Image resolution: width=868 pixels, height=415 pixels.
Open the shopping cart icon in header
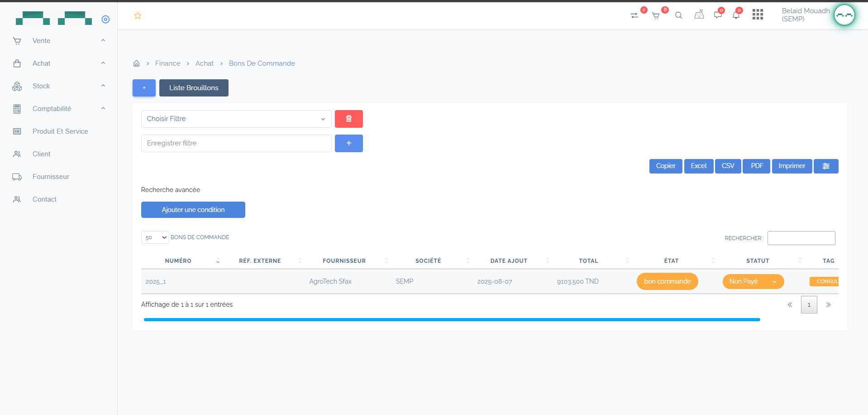[x=656, y=16]
